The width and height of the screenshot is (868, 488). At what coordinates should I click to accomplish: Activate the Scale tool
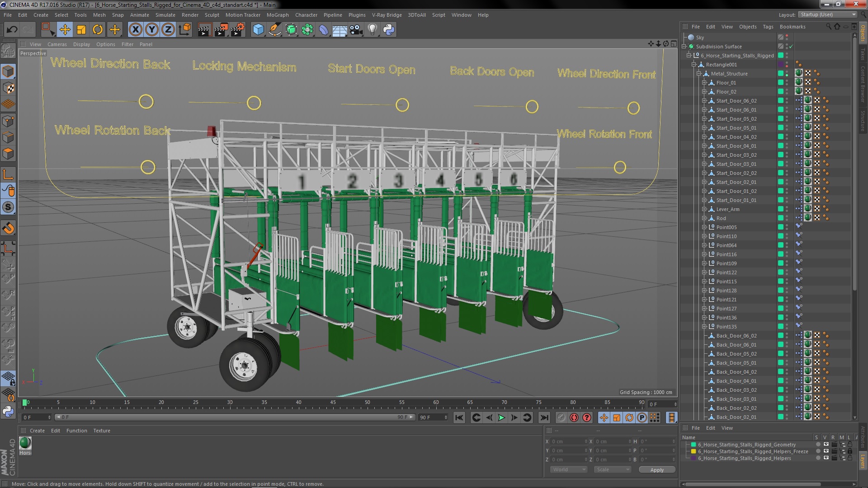81,30
